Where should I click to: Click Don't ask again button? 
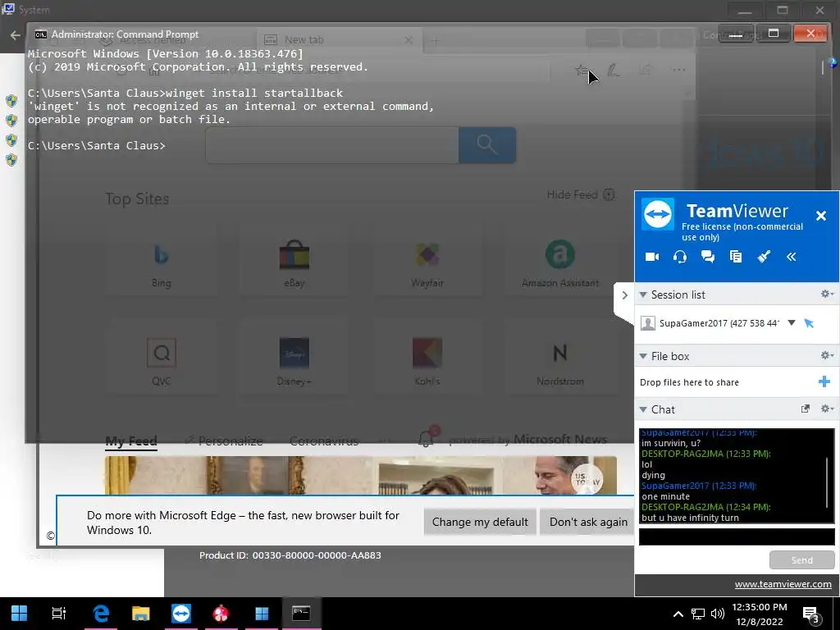click(587, 522)
